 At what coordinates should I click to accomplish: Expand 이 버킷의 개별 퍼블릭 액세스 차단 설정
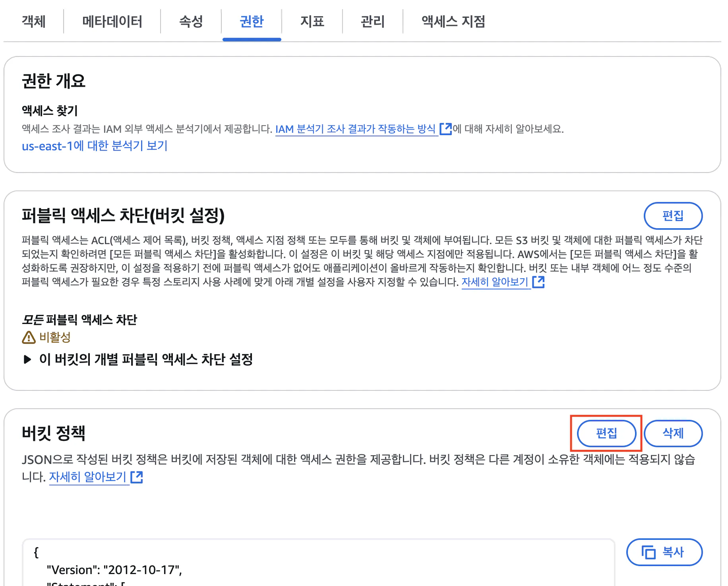137,359
